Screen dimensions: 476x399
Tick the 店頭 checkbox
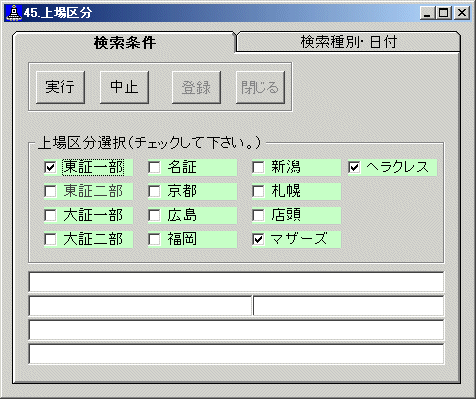point(258,215)
